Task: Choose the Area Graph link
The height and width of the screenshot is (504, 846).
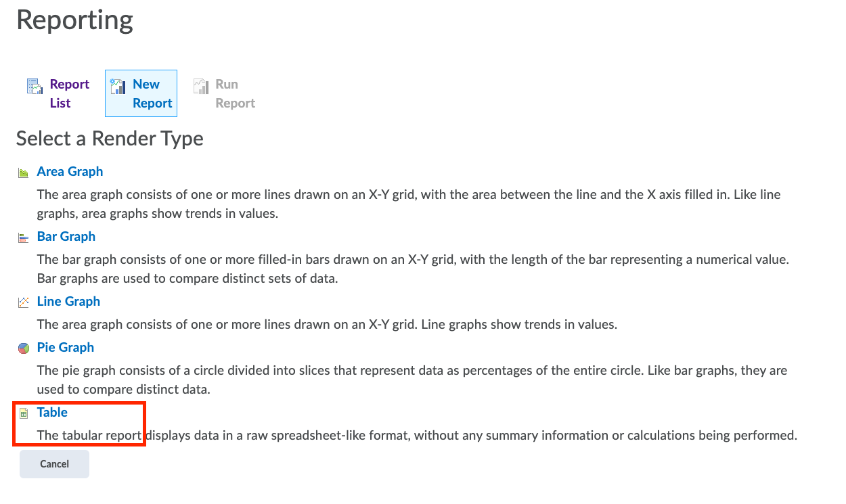Action: point(70,171)
